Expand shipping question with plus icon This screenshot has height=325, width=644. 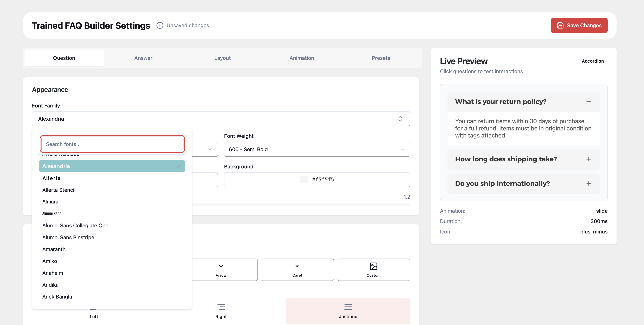click(589, 159)
